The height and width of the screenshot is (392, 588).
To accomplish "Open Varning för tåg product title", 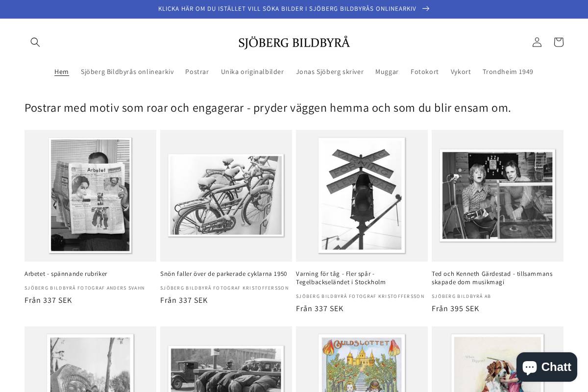I will click(341, 278).
